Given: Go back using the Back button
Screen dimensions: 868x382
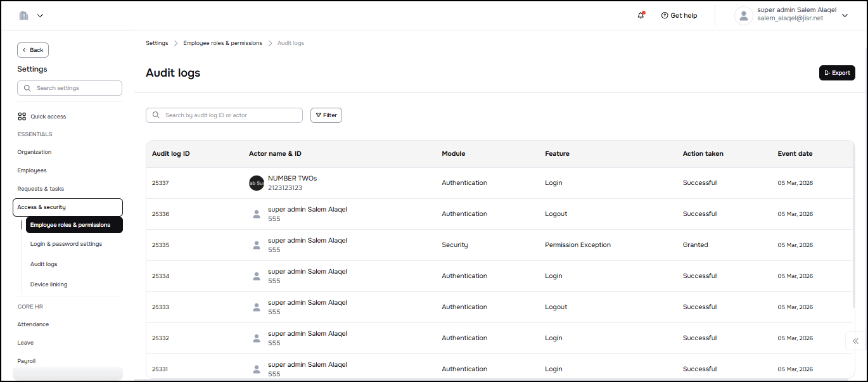Looking at the screenshot, I should pos(33,50).
